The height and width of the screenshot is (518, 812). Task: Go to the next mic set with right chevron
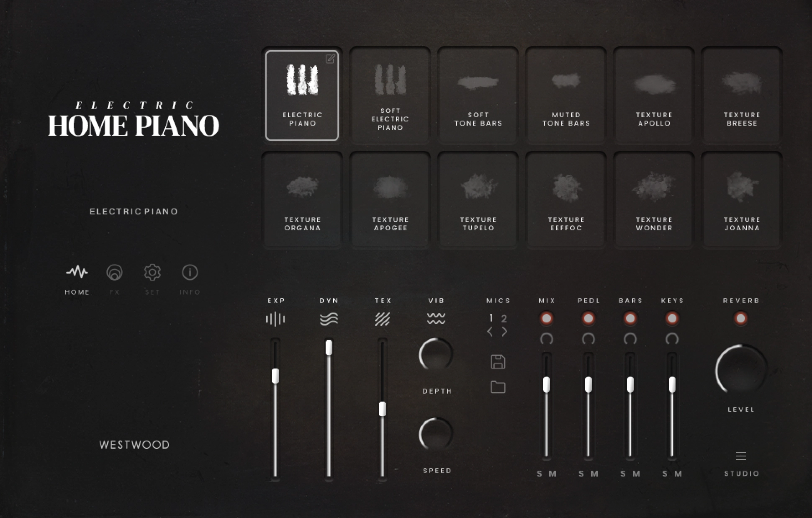[505, 332]
